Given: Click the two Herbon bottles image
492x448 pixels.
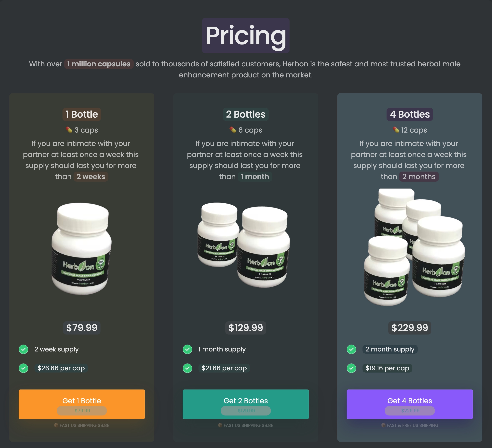Looking at the screenshot, I should tap(244, 245).
